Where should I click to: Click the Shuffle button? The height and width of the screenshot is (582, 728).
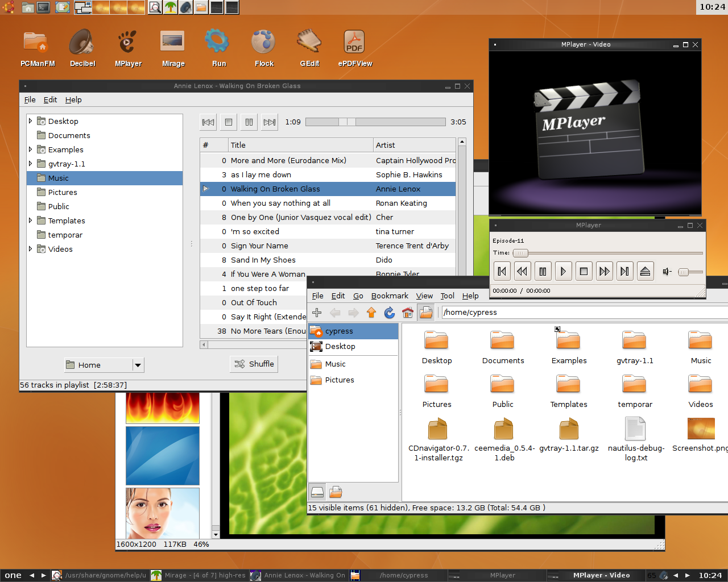tap(254, 364)
